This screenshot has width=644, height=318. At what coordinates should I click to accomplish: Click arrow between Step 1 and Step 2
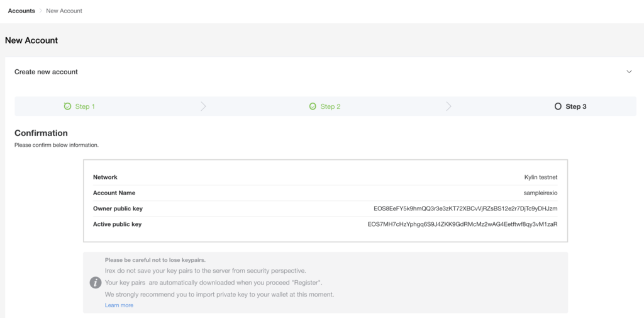(x=203, y=106)
